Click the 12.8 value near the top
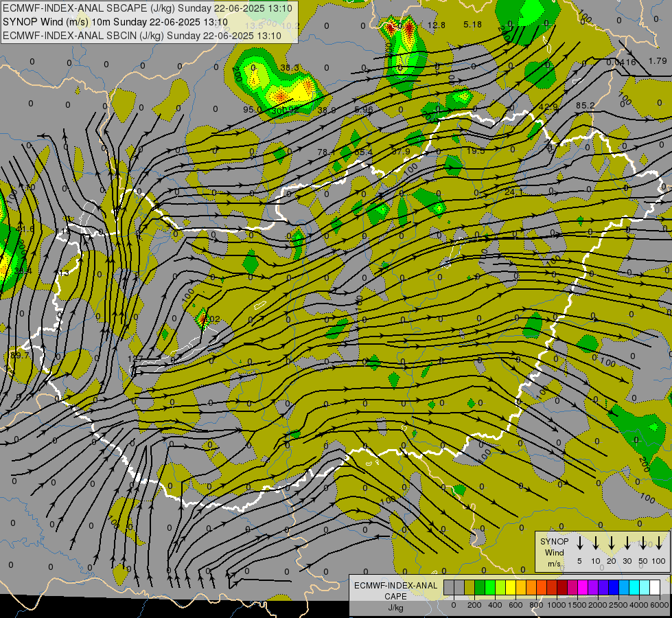The height and width of the screenshot is (618, 672). [x=437, y=25]
